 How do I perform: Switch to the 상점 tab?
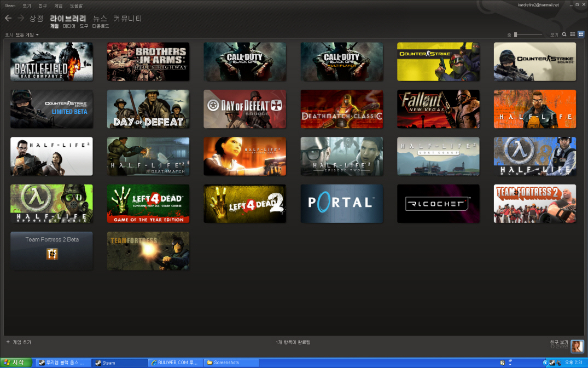[x=36, y=18]
